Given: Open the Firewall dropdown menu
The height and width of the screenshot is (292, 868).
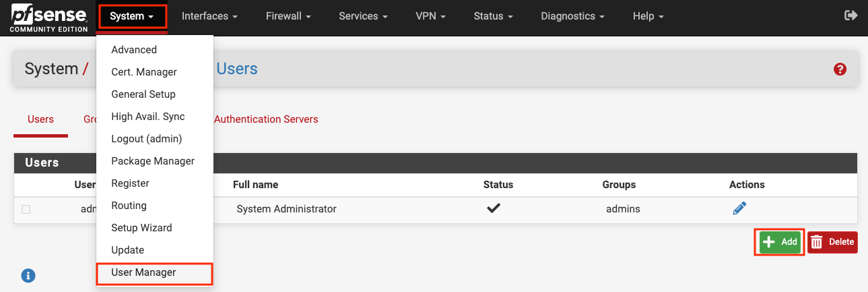Looking at the screenshot, I should pyautogui.click(x=288, y=16).
